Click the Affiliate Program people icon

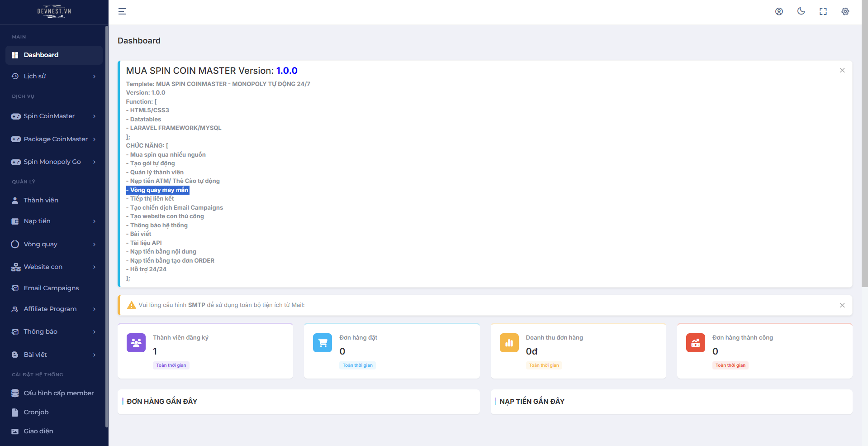pyautogui.click(x=15, y=309)
